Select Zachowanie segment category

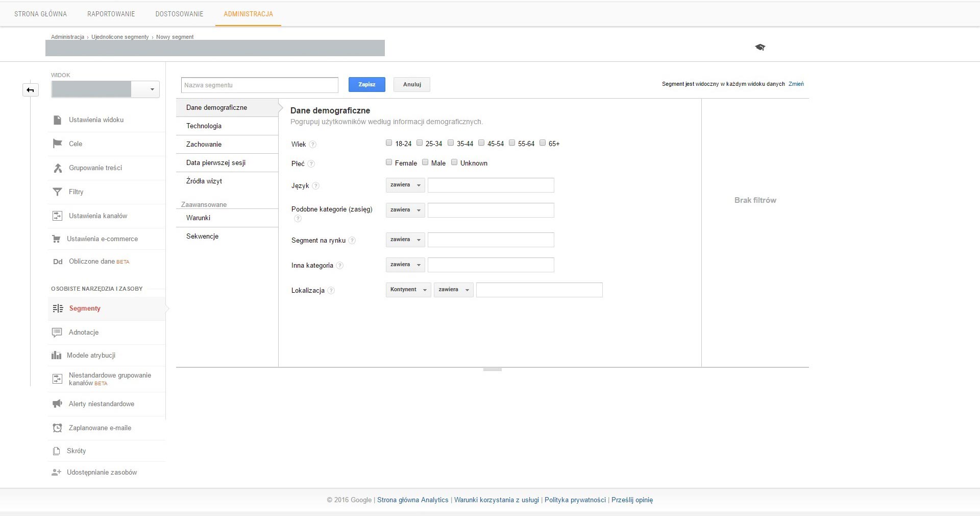227,145
